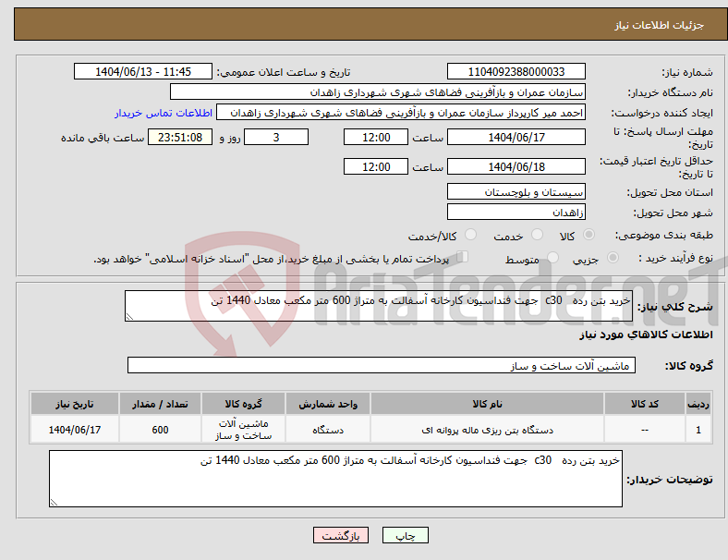The width and height of the screenshot is (728, 560).
Task: Click the price validity date 1404/06/18 field
Action: [516, 166]
